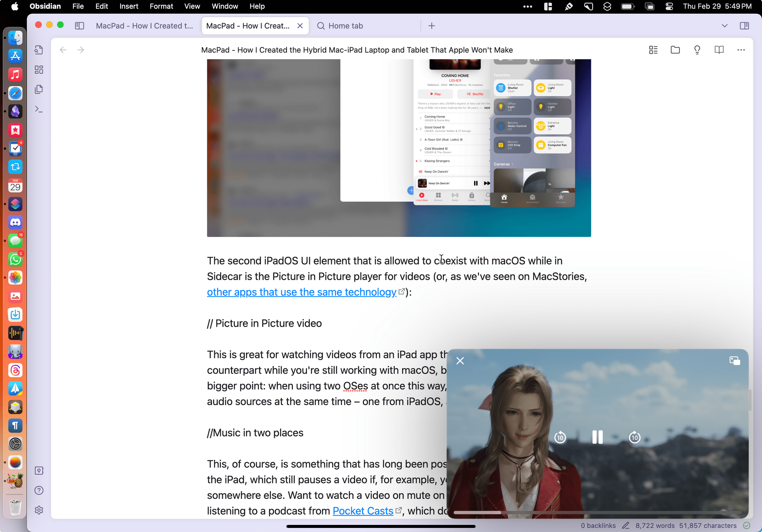Open the View menu
Image resolution: width=762 pixels, height=532 pixels.
[x=192, y=6]
